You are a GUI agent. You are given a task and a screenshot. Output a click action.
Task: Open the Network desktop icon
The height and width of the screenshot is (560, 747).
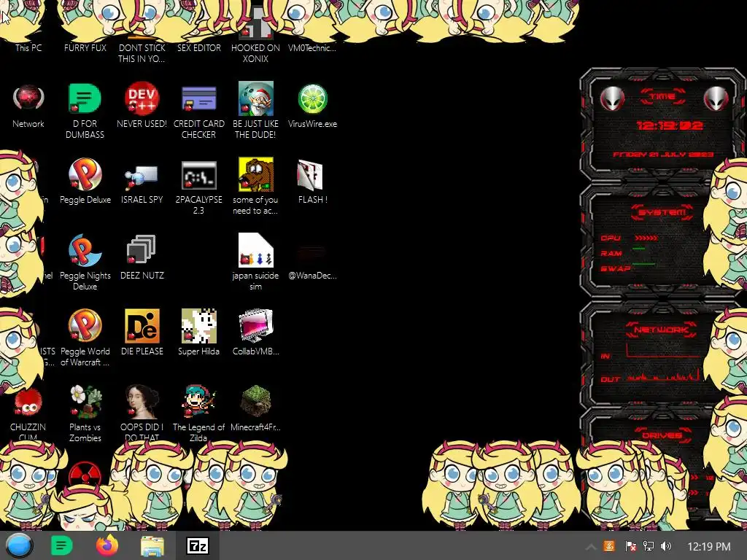click(28, 99)
